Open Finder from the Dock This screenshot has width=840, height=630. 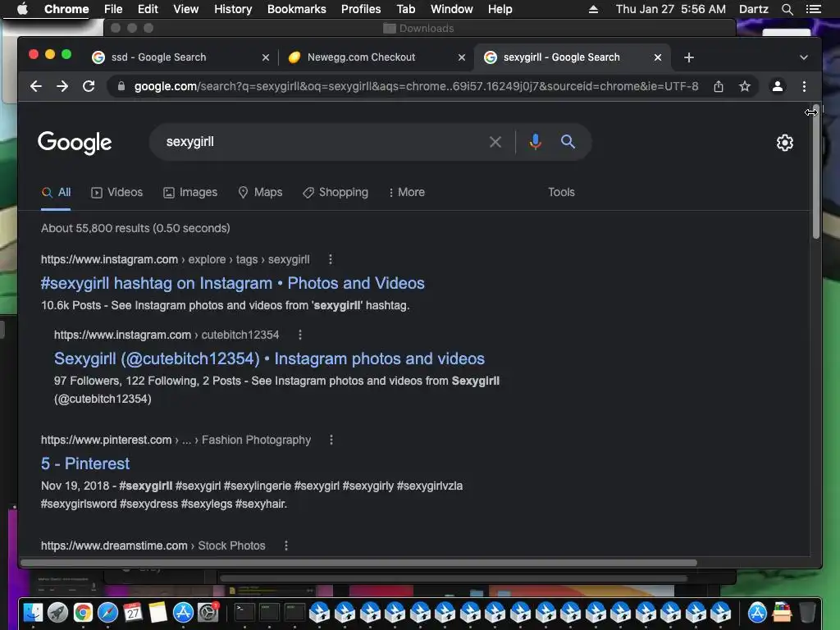click(x=33, y=612)
